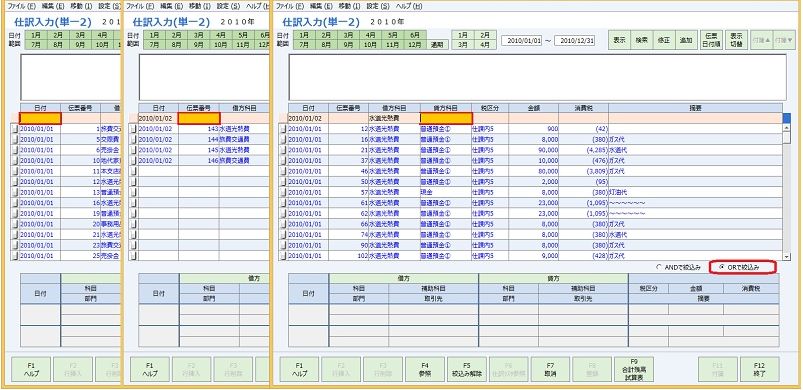Click the F4 参照 button
This screenshot has width=803, height=390.
(x=425, y=370)
